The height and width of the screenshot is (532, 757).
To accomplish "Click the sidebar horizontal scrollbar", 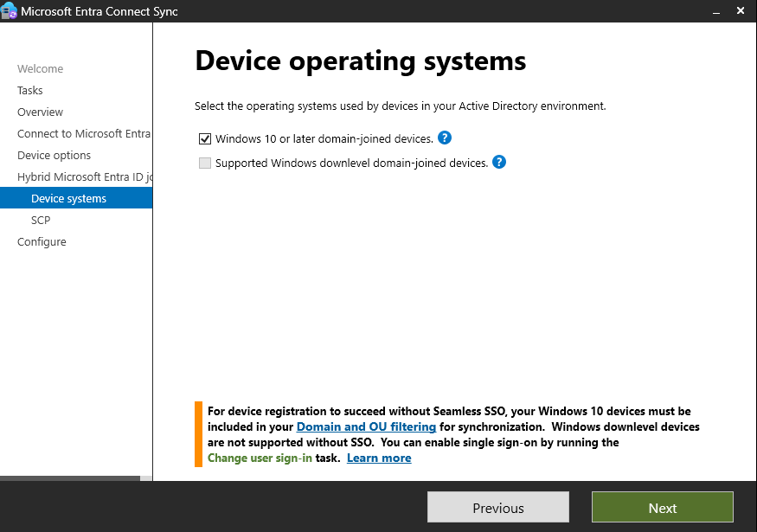I will click(69, 478).
